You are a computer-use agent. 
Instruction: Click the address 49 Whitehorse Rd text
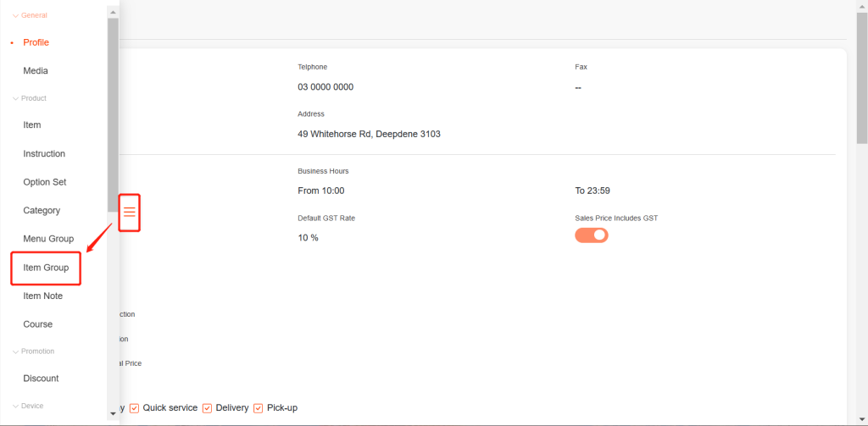pyautogui.click(x=369, y=134)
